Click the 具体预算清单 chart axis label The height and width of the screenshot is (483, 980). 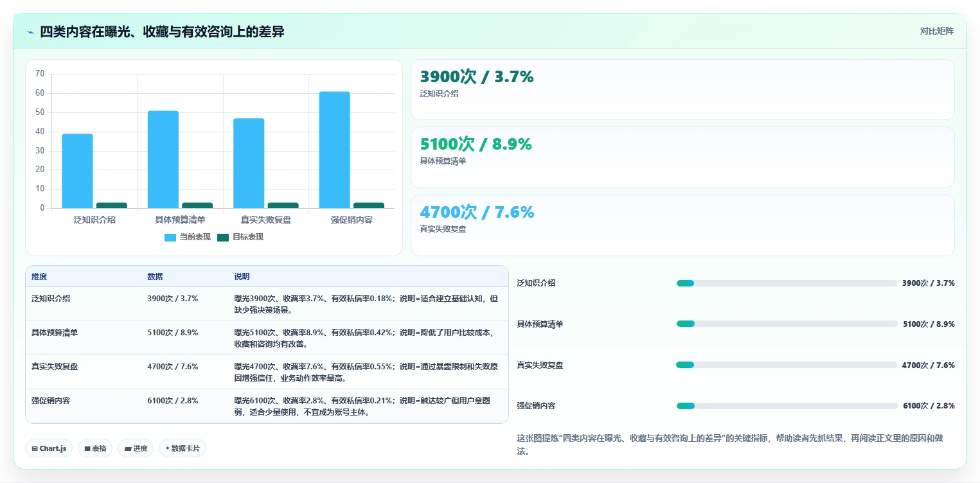point(180,220)
